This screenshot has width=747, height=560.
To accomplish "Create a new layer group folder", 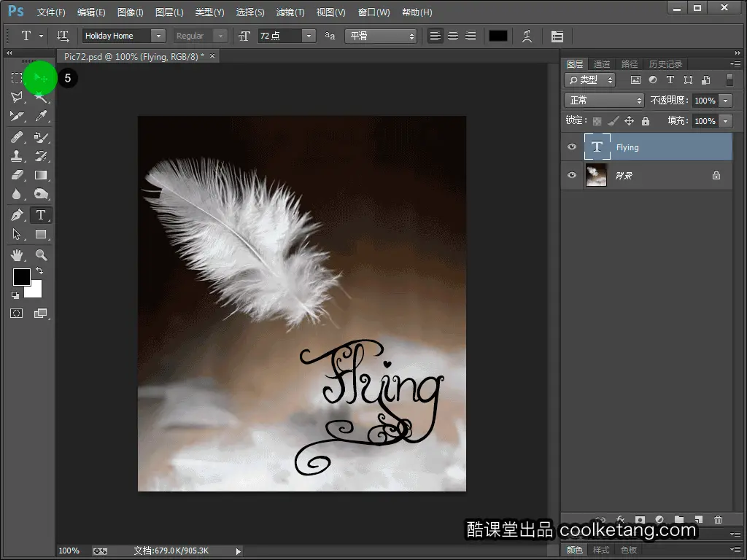I will point(679,519).
